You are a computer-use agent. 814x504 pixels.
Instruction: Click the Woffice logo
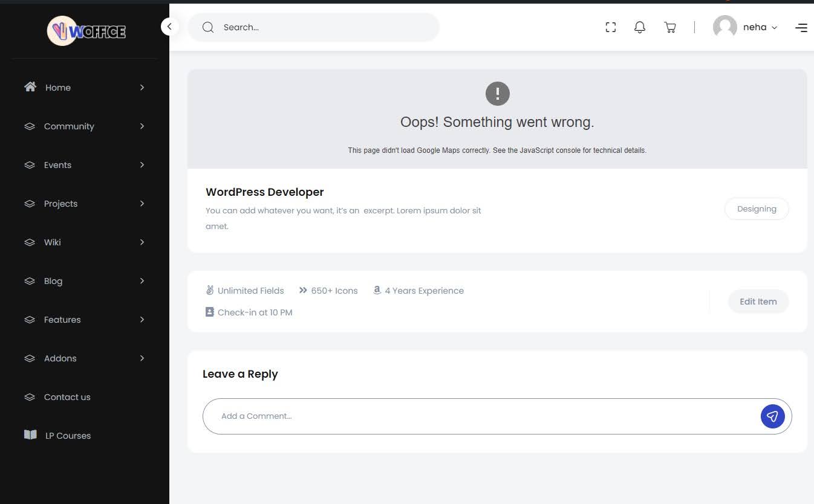point(86,31)
